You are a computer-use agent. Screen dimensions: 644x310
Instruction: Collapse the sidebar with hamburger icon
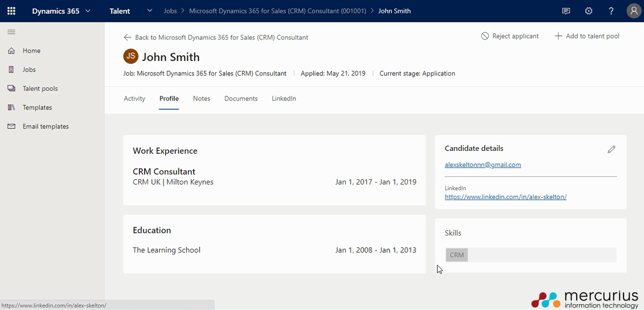pos(12,32)
